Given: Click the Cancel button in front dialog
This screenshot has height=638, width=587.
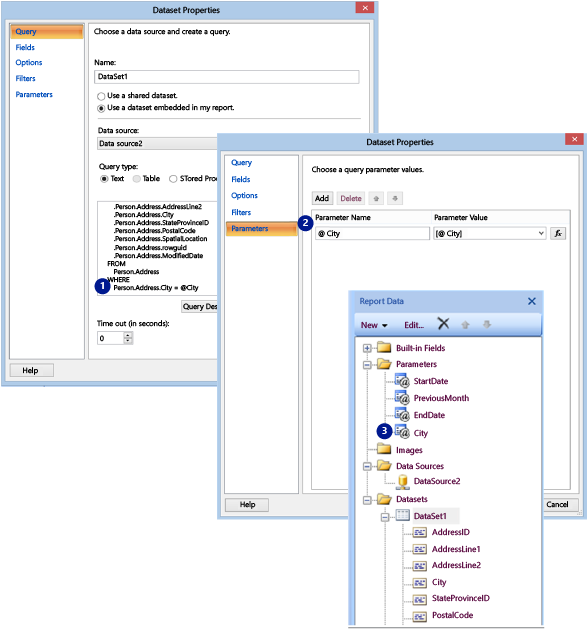Looking at the screenshot, I should point(561,505).
